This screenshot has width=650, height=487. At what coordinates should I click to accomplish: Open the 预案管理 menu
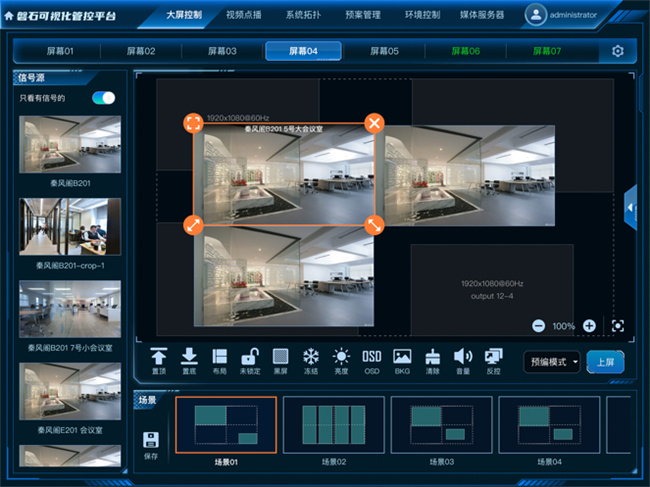(x=363, y=15)
